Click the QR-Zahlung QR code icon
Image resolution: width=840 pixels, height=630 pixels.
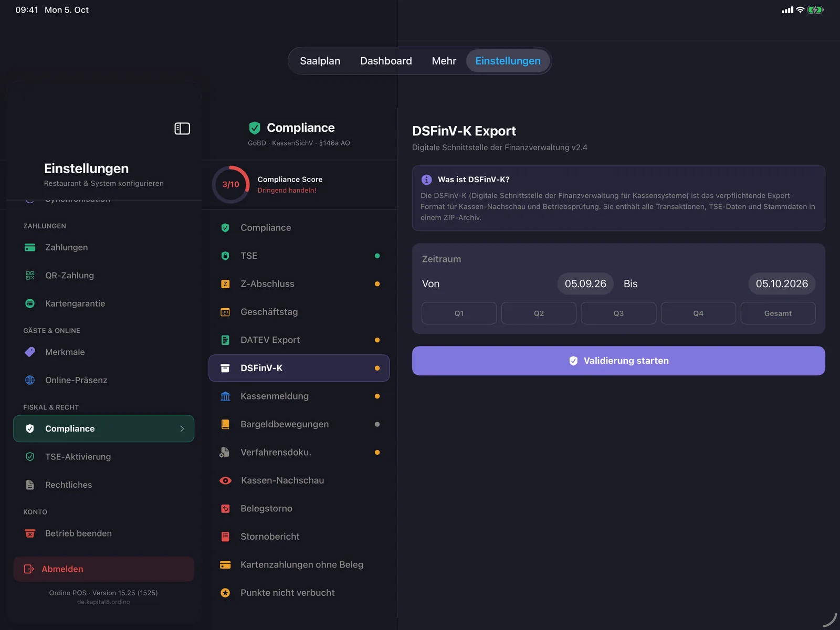point(30,276)
